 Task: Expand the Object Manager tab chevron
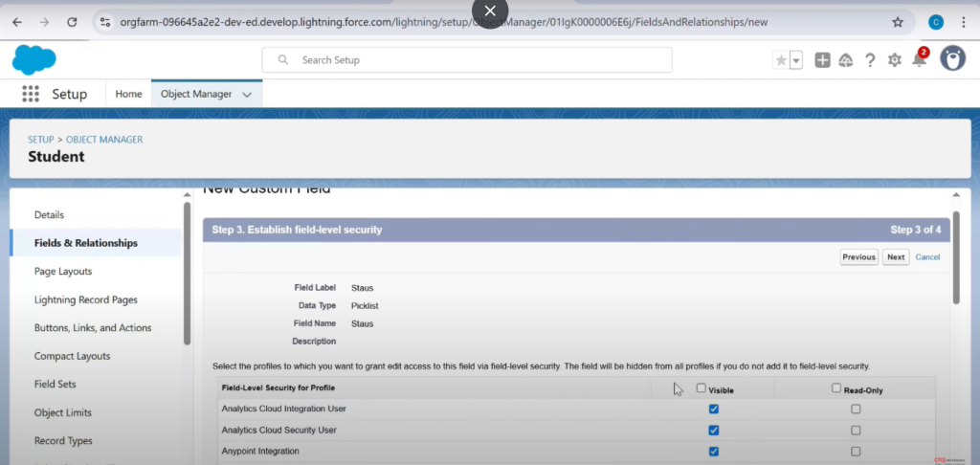pyautogui.click(x=247, y=94)
